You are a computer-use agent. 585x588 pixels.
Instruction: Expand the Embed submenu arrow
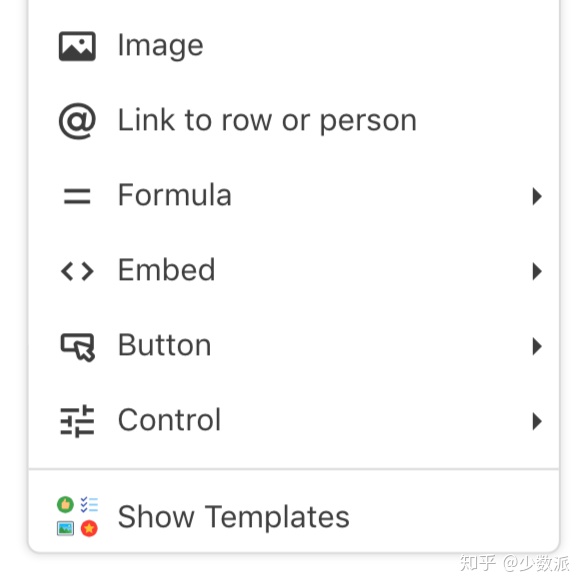point(537,271)
